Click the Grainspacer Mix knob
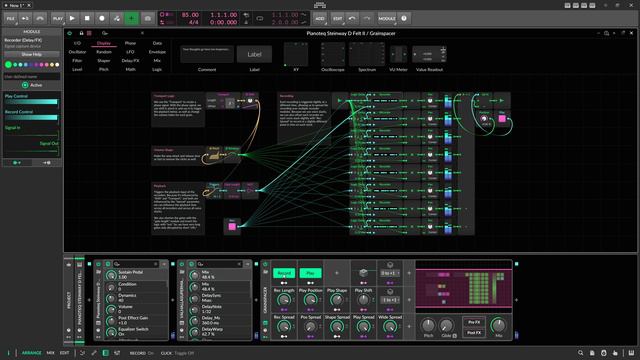The image size is (640, 360). point(498,325)
